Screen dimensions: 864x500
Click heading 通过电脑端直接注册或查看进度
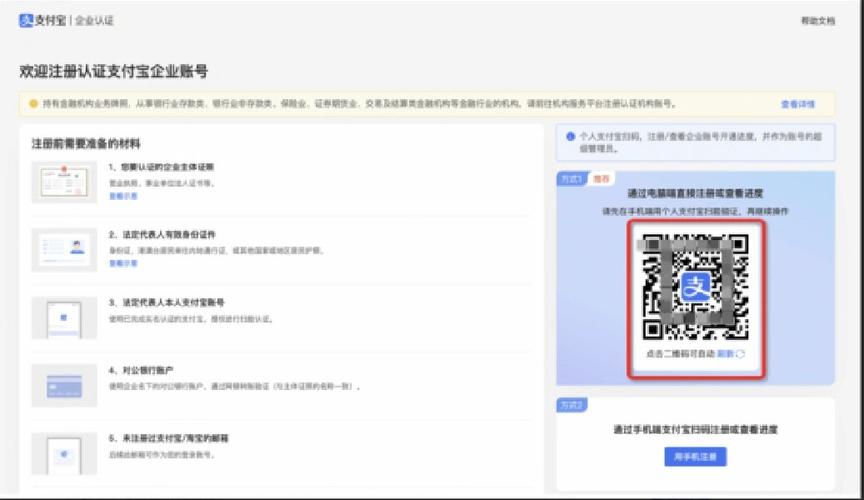point(695,193)
